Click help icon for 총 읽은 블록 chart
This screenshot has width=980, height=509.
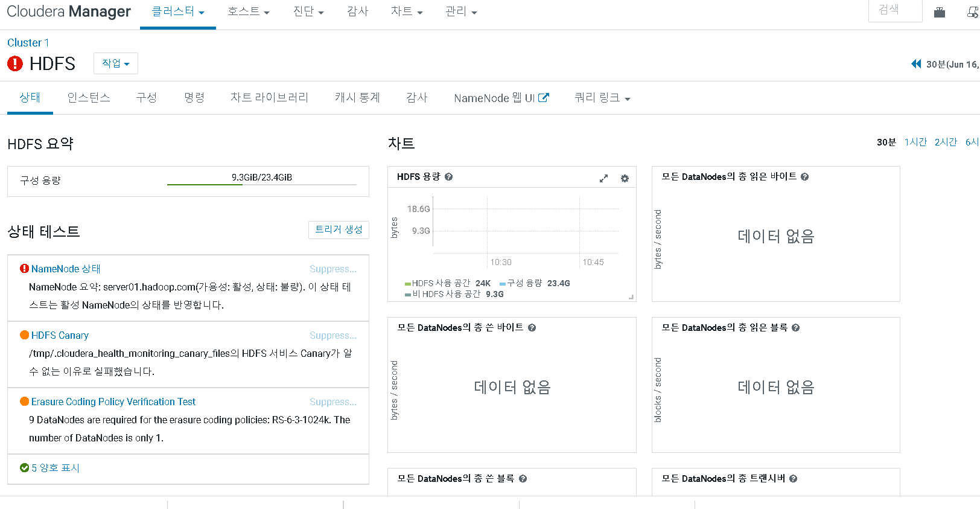click(795, 328)
